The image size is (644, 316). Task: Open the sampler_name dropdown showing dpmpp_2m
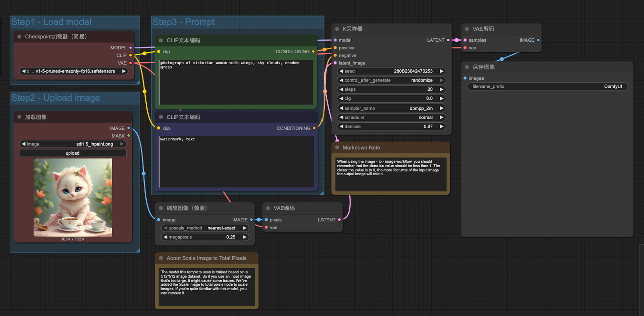point(391,108)
